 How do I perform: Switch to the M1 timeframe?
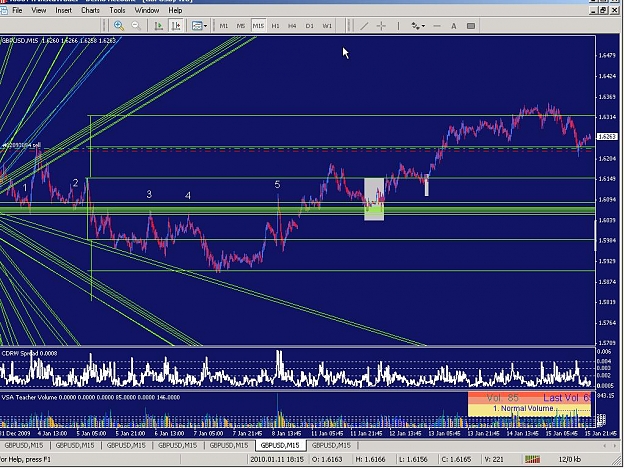224,26
